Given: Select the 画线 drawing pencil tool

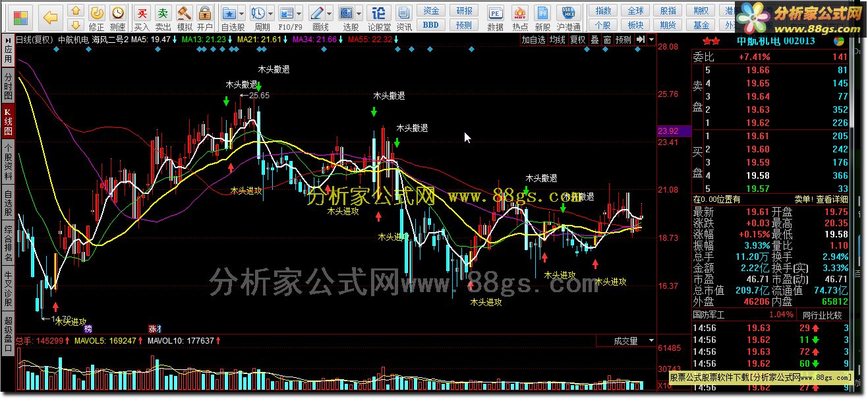Looking at the screenshot, I should coord(317,13).
